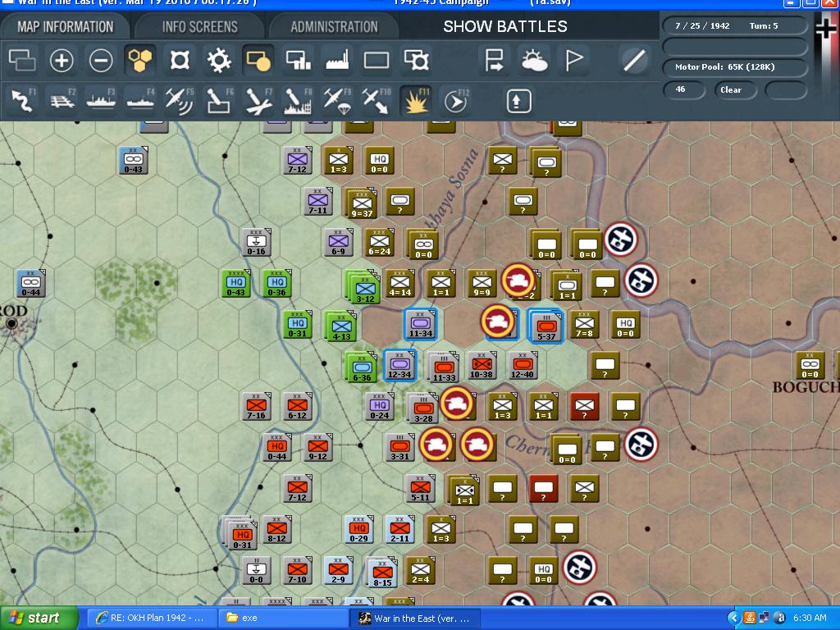Screen dimensions: 840x630
Task: Click the plain rectangle toolbar icon
Action: coord(377,60)
